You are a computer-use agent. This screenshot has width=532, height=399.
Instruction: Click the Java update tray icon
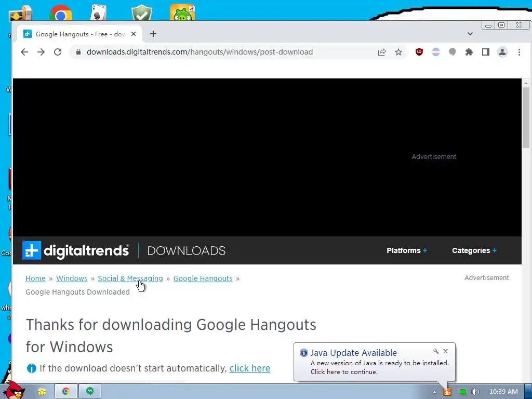pyautogui.click(x=447, y=392)
